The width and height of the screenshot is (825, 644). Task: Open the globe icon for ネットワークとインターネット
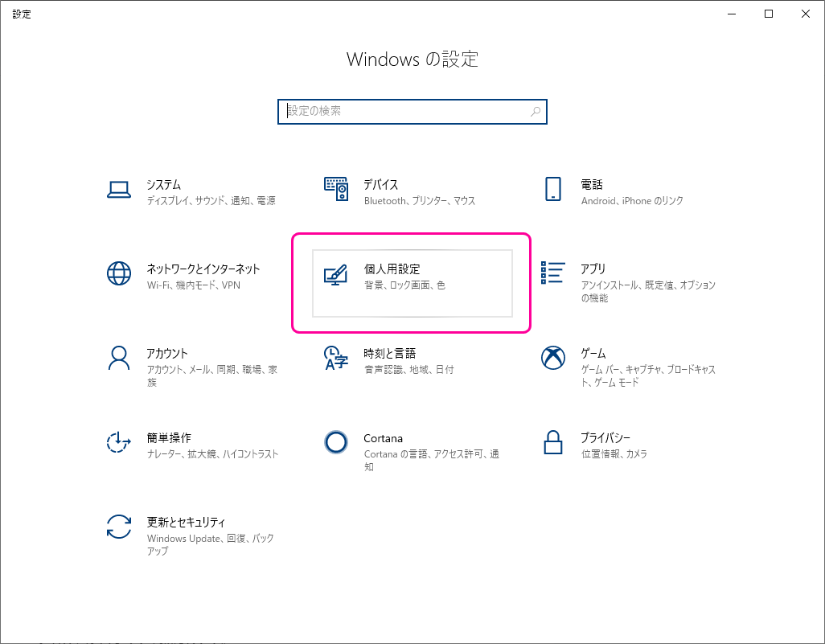tap(119, 273)
